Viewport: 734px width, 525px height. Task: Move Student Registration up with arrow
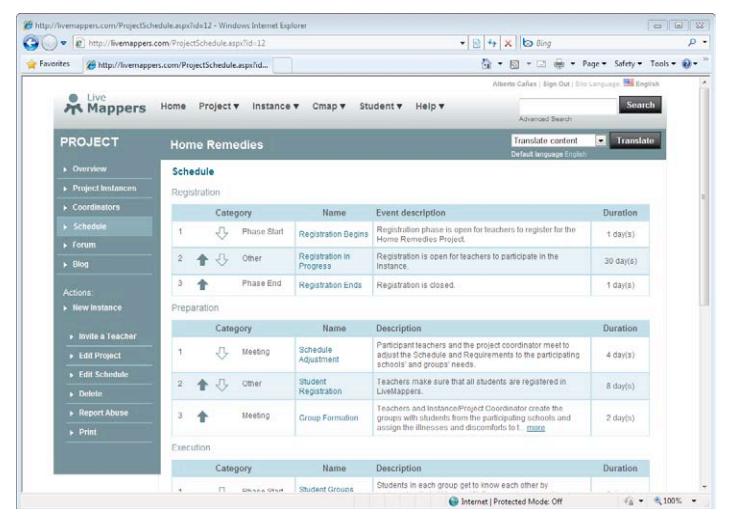(x=202, y=385)
